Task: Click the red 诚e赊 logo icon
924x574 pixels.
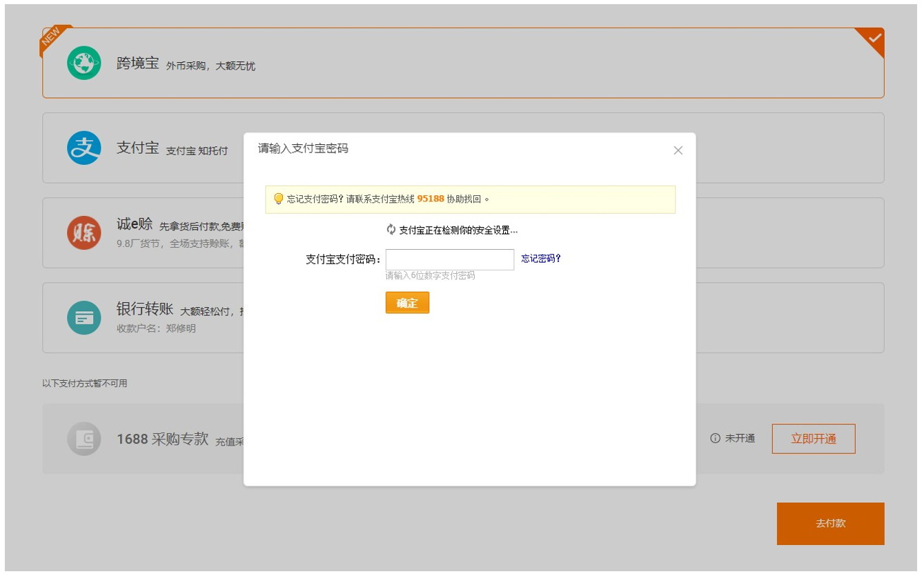Action: click(x=84, y=232)
